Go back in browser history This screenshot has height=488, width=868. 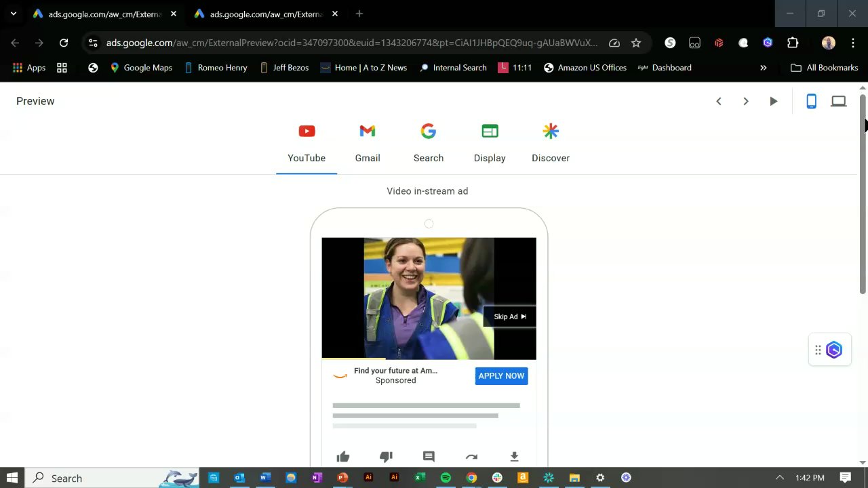tap(15, 43)
